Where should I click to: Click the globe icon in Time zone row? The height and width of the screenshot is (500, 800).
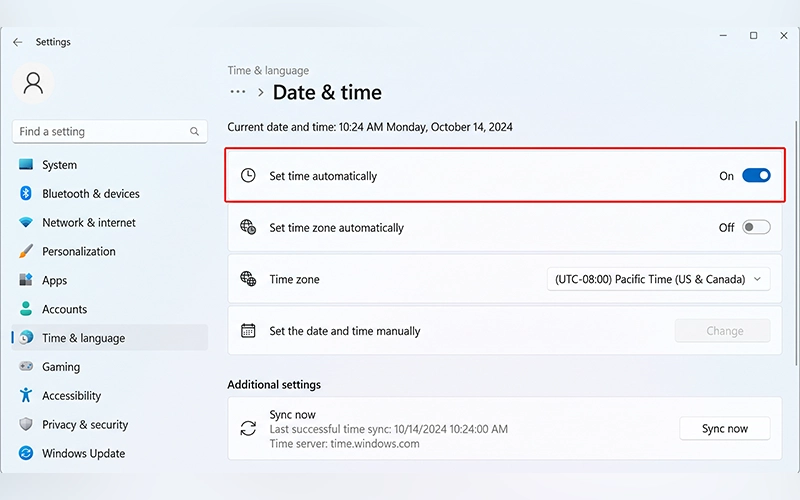(x=248, y=279)
